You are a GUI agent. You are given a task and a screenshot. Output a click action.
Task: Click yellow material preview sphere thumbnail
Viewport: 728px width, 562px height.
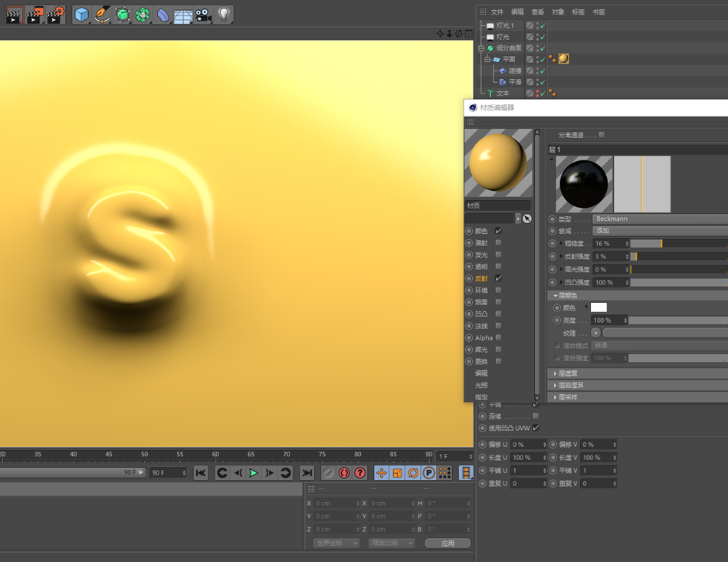pyautogui.click(x=498, y=163)
